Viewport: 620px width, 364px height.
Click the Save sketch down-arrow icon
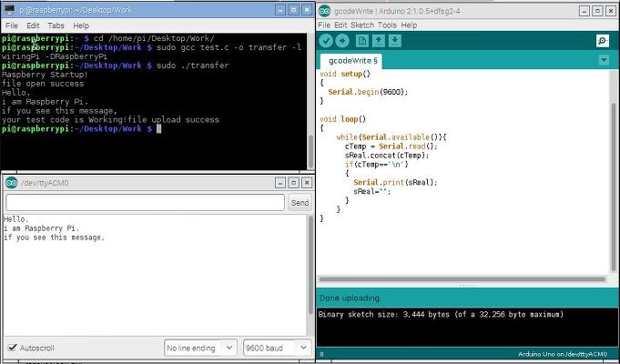click(394, 41)
